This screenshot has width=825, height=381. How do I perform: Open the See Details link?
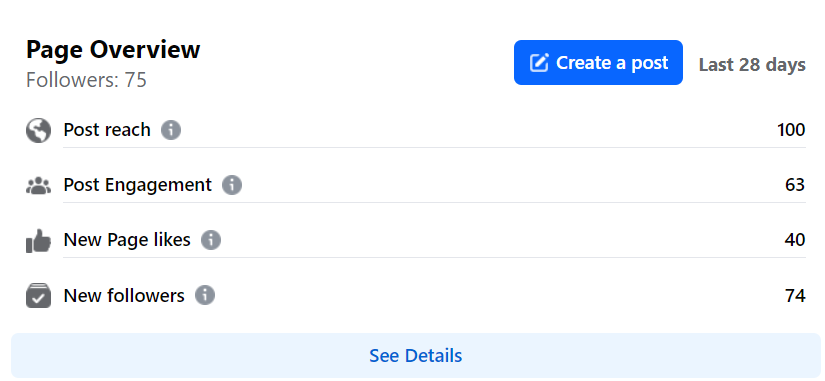click(416, 356)
